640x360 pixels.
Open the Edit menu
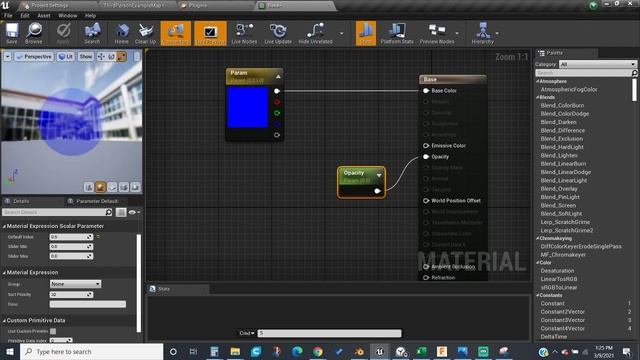click(x=25, y=16)
